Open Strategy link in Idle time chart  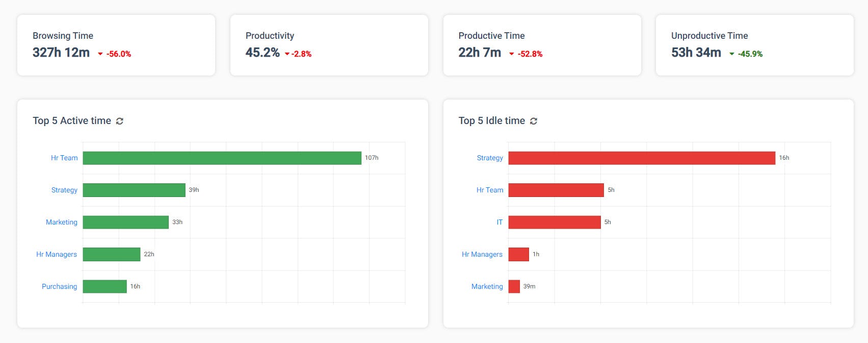[x=490, y=158]
